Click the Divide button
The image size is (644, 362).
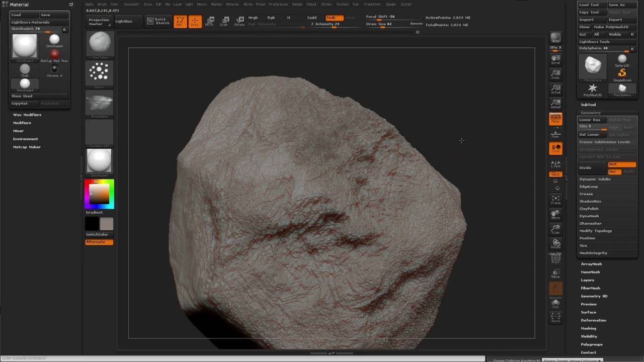[x=593, y=168]
